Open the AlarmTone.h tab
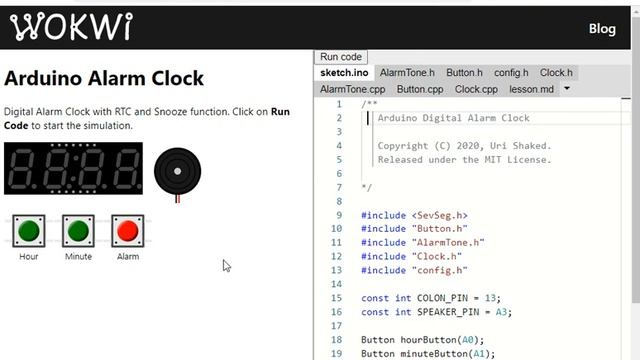 point(407,73)
